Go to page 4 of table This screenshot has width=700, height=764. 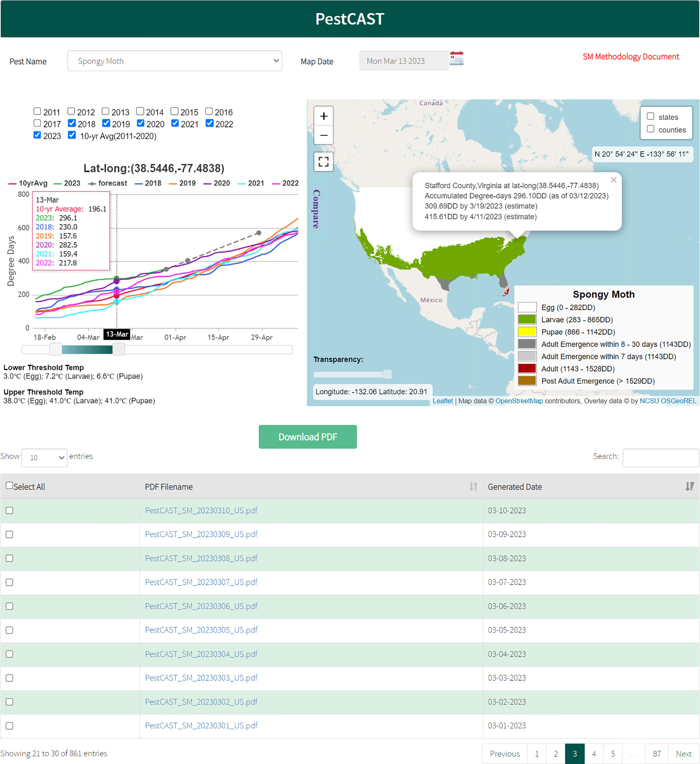594,754
